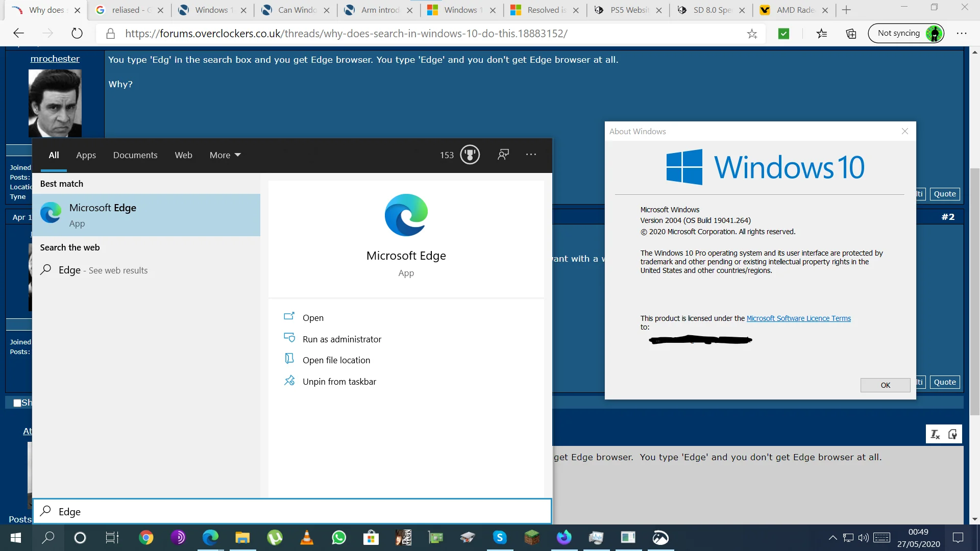Select Microsoft Edge best match result
The height and width of the screenshot is (551, 980).
[x=146, y=215]
